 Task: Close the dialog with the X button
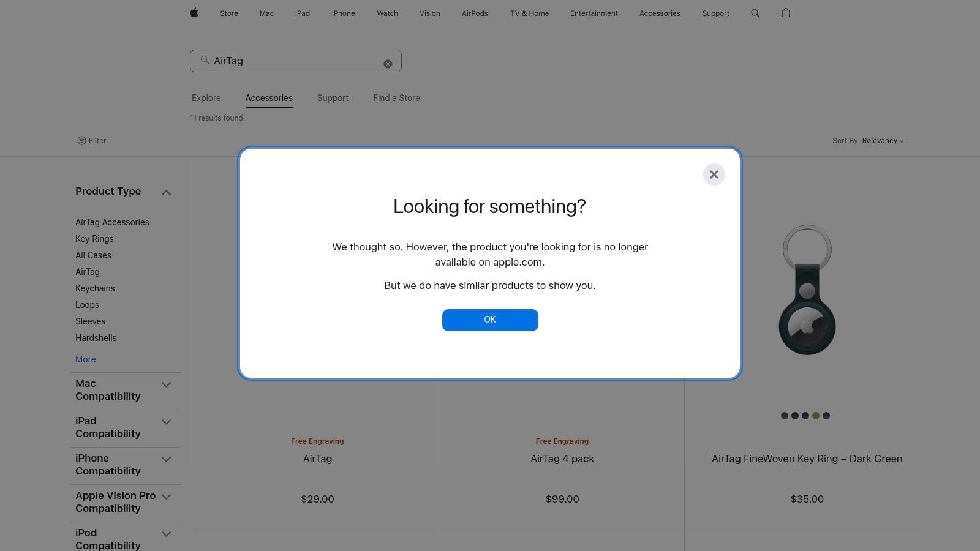coord(714,174)
